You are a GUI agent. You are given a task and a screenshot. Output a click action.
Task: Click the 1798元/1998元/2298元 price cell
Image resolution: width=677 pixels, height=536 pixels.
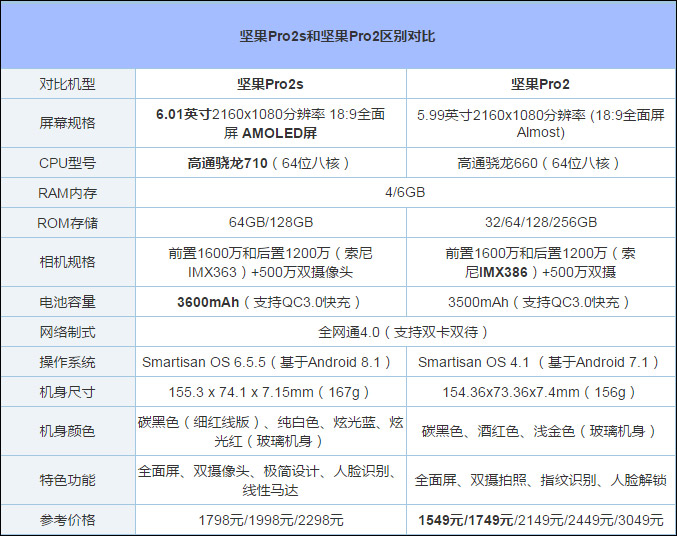tap(270, 520)
